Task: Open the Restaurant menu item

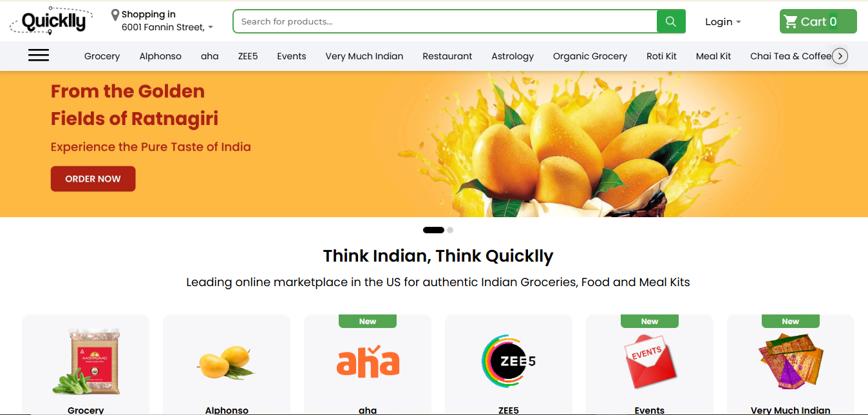Action: click(x=448, y=56)
